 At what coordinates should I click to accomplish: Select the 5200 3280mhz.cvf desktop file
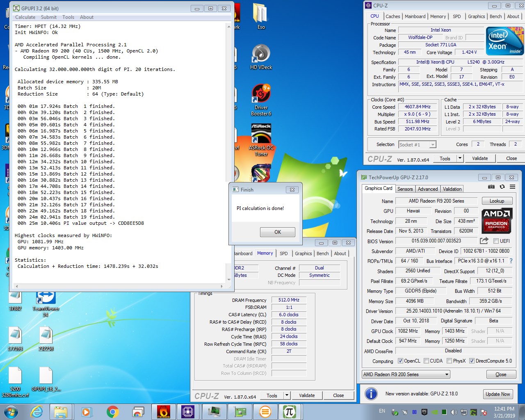pyautogui.click(x=15, y=382)
